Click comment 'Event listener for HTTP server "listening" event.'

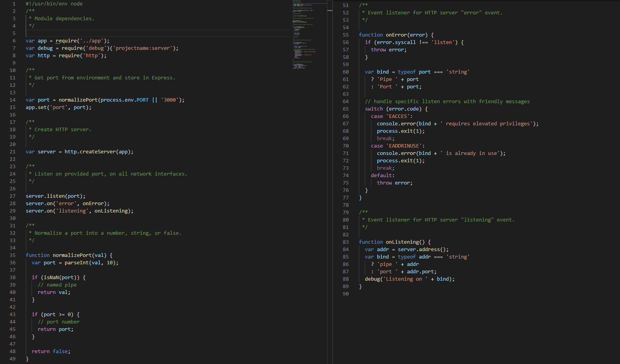(441, 220)
